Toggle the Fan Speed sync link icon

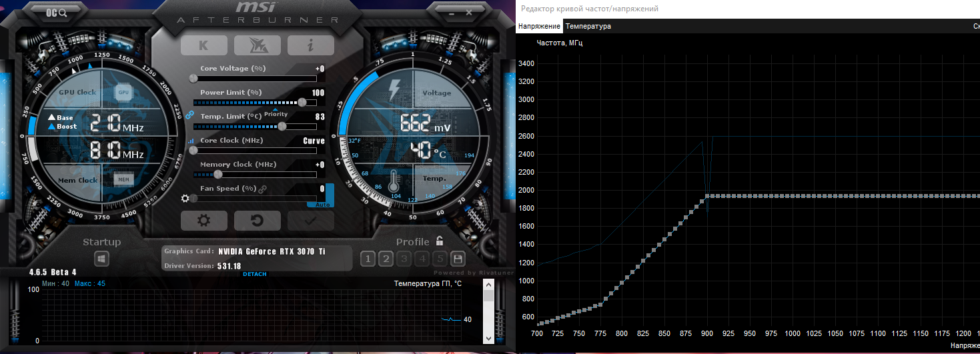point(262,189)
